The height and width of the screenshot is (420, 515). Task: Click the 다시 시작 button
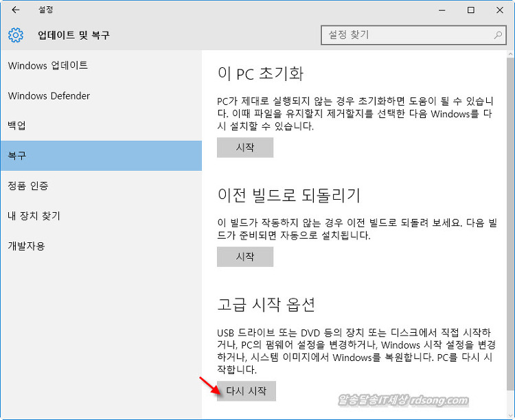click(245, 391)
